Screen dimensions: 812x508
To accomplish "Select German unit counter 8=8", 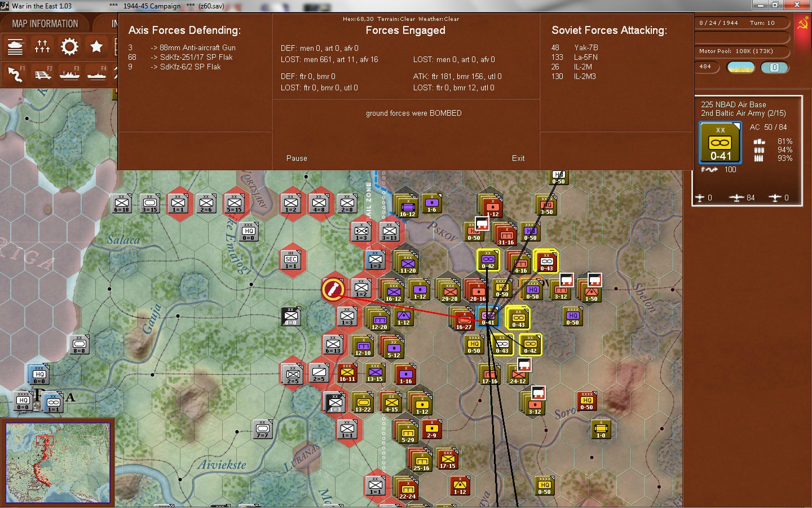I will 80,344.
